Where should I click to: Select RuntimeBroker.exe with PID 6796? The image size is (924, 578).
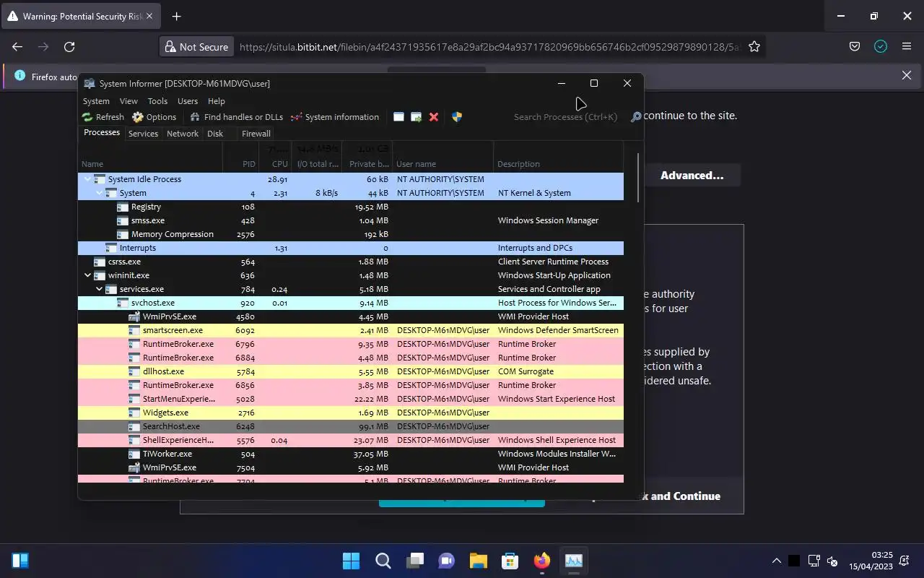point(351,344)
